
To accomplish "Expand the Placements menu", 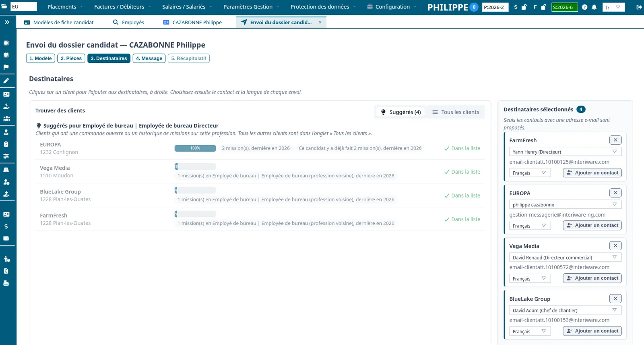I will 65,7.
